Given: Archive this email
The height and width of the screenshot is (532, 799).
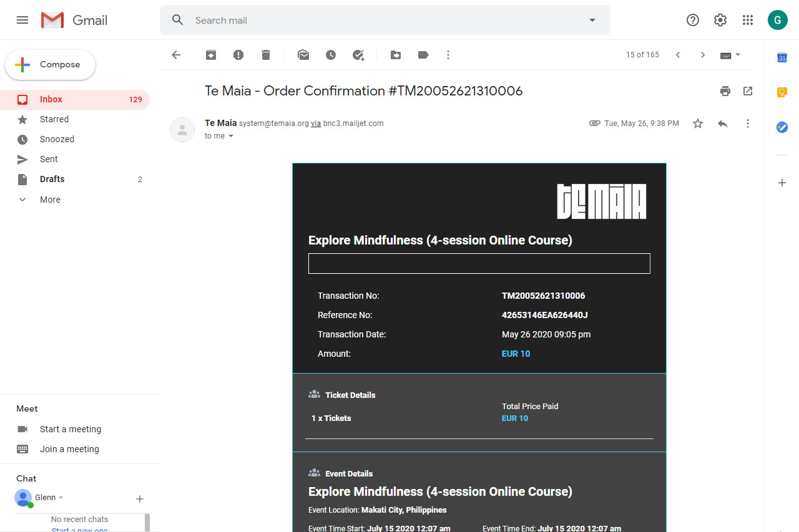Looking at the screenshot, I should coord(211,55).
